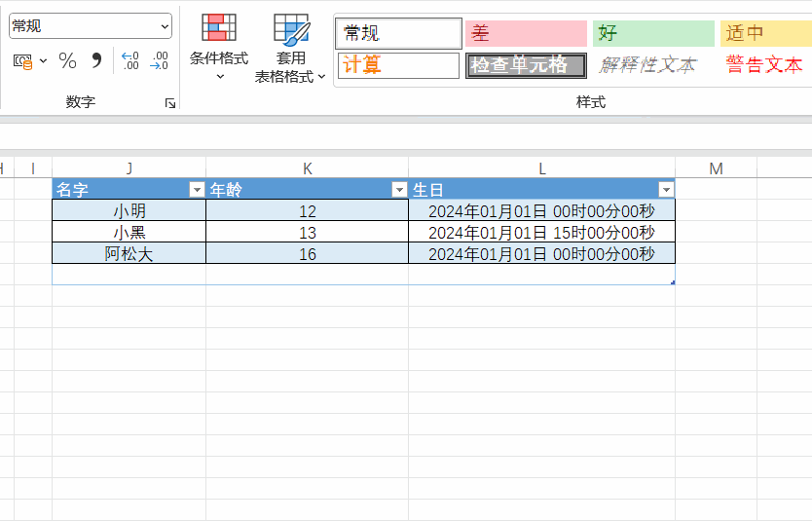This screenshot has width=812, height=521.
Task: Open the 年龄 column filter dropdown
Action: click(398, 190)
